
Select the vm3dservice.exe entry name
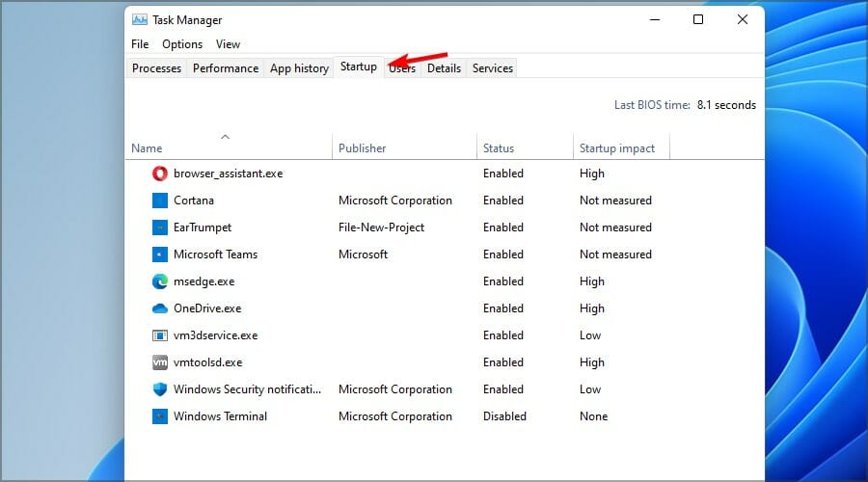pyautogui.click(x=215, y=335)
